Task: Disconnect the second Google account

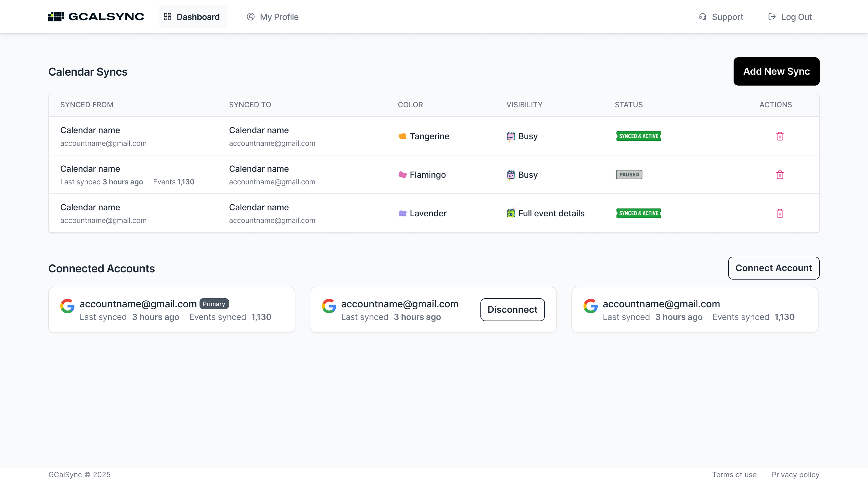Action: click(512, 310)
